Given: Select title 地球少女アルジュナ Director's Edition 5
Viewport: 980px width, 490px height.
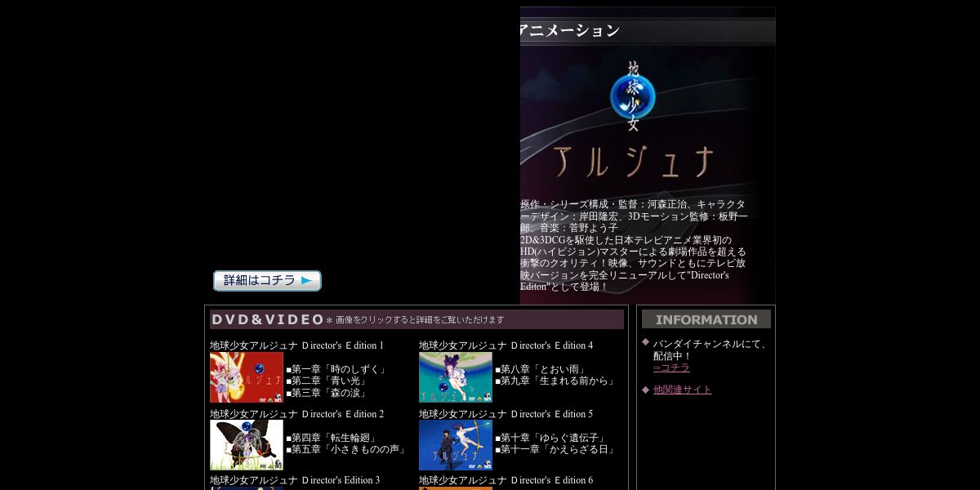Looking at the screenshot, I should (x=506, y=414).
